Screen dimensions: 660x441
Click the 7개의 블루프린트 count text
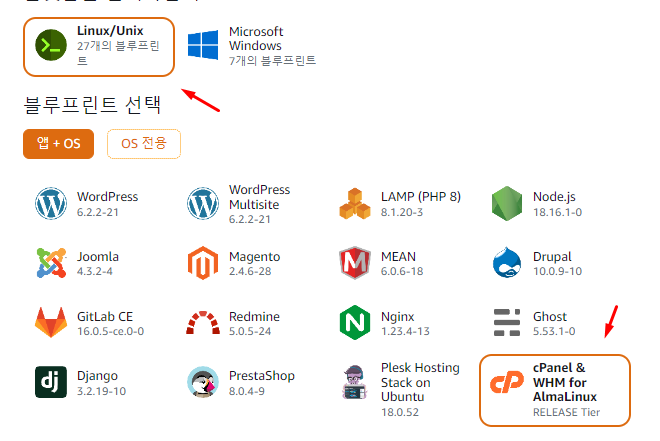[272, 61]
